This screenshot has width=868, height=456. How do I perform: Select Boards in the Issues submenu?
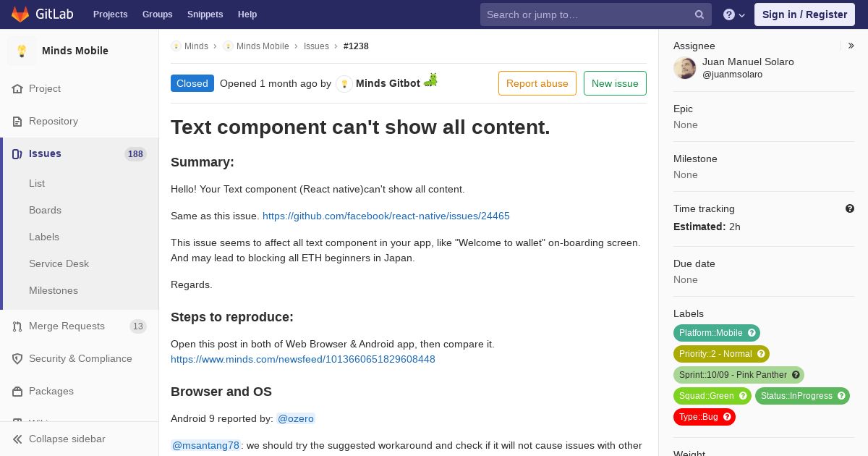pyautogui.click(x=45, y=211)
